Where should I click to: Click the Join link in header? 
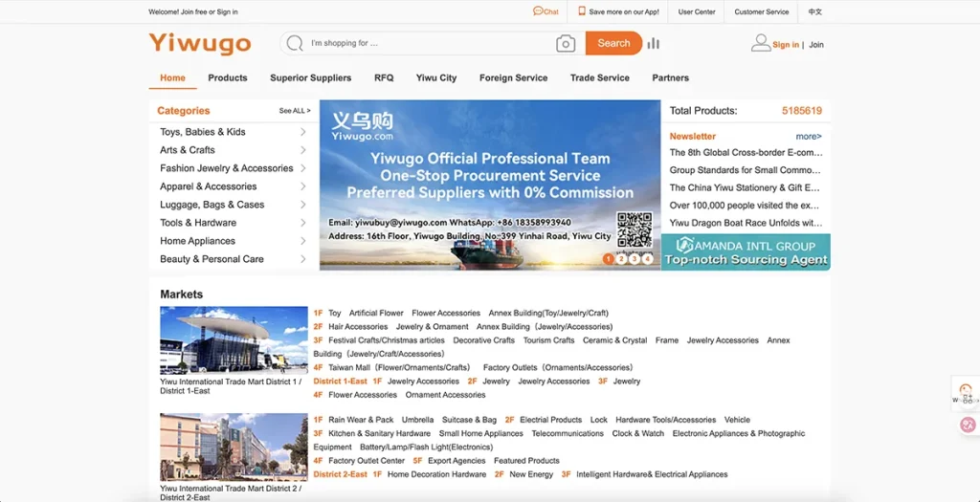point(816,44)
